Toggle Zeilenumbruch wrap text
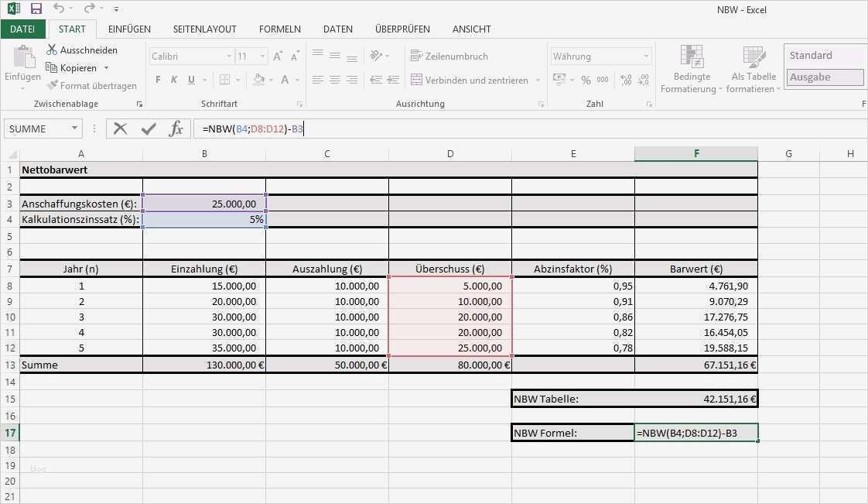868x504 pixels. pos(449,56)
